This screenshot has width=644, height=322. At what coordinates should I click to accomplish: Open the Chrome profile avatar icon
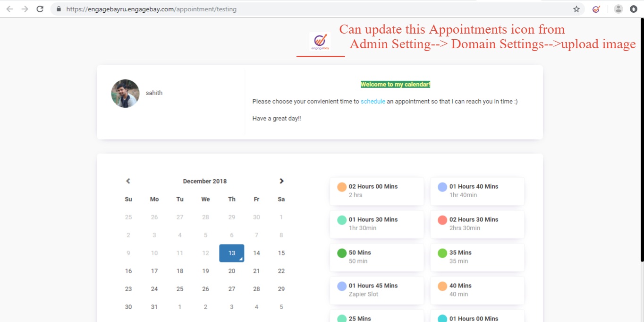(619, 9)
